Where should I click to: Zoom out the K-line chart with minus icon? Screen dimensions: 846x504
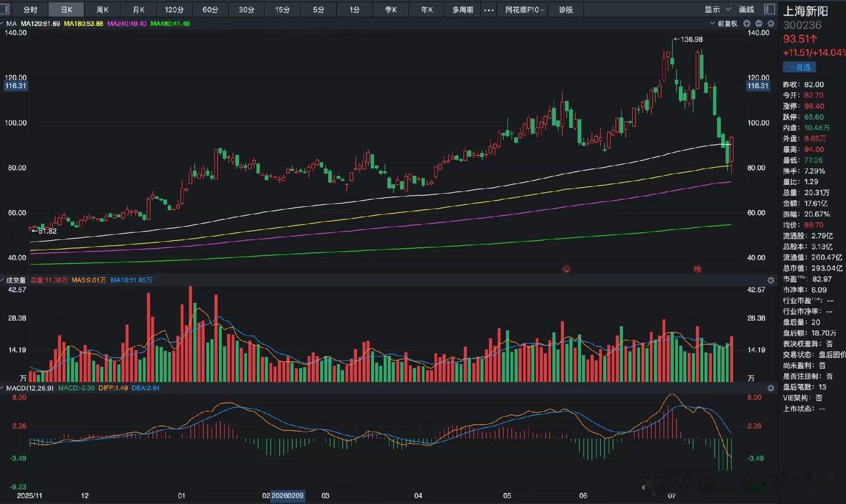tap(759, 23)
